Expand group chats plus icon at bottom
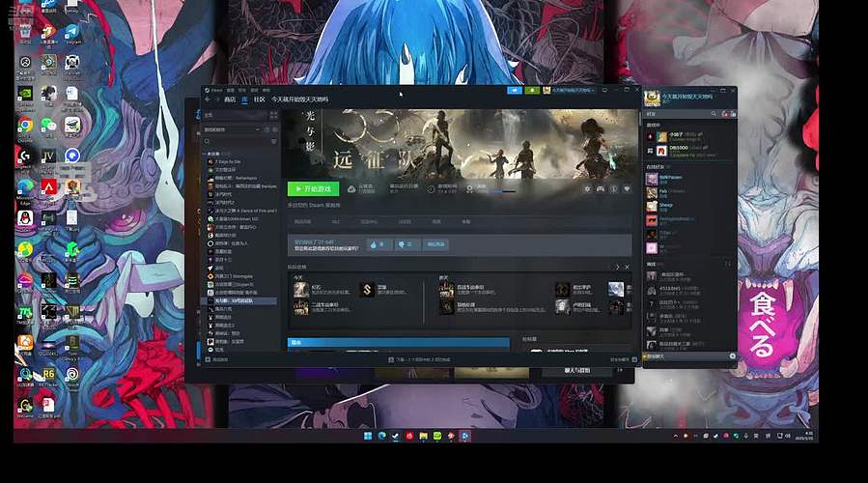This screenshot has height=483, width=868. click(x=733, y=355)
